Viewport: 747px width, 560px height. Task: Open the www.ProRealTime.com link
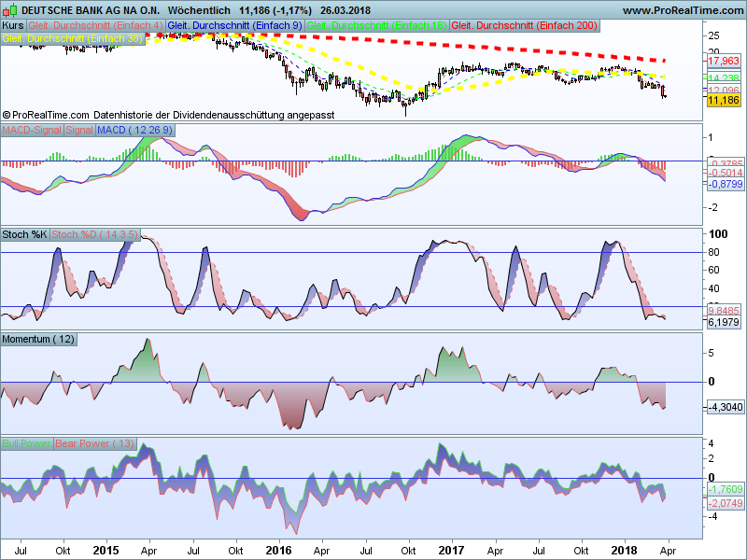683,10
